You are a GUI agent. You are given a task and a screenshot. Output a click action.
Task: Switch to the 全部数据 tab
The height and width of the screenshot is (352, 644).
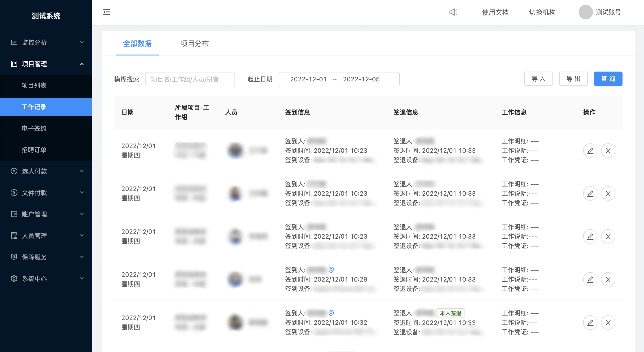tap(137, 44)
